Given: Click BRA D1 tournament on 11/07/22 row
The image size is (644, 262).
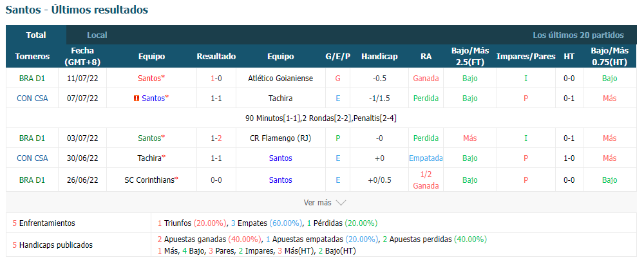Looking at the screenshot, I should click(32, 78).
